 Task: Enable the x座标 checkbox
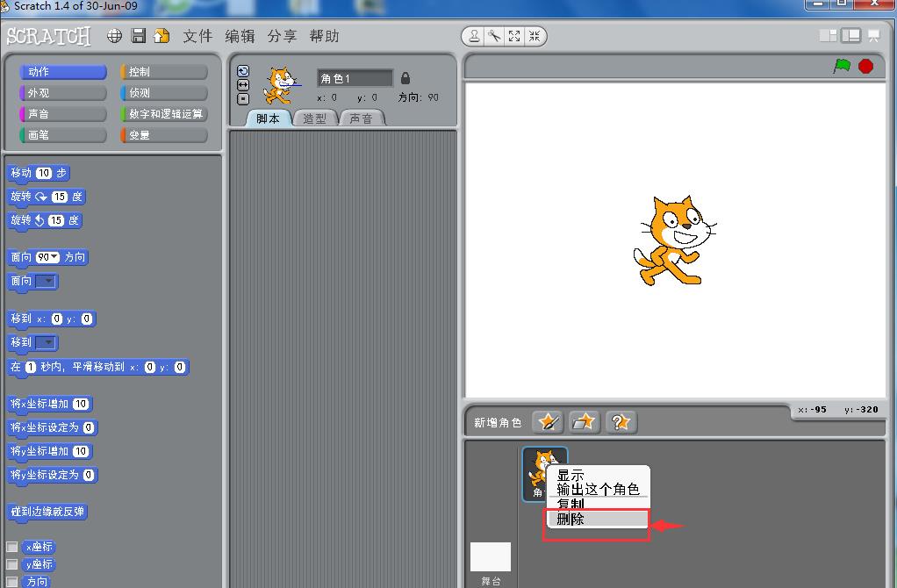12,547
